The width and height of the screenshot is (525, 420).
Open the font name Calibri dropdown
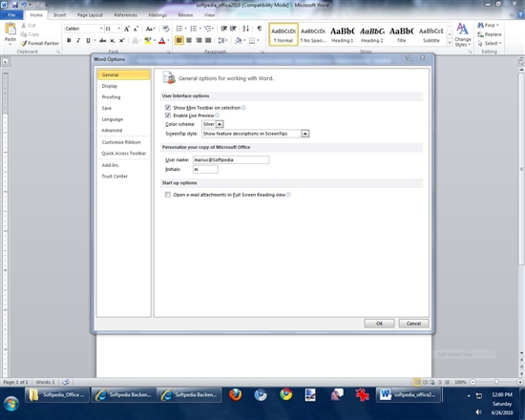[101, 29]
